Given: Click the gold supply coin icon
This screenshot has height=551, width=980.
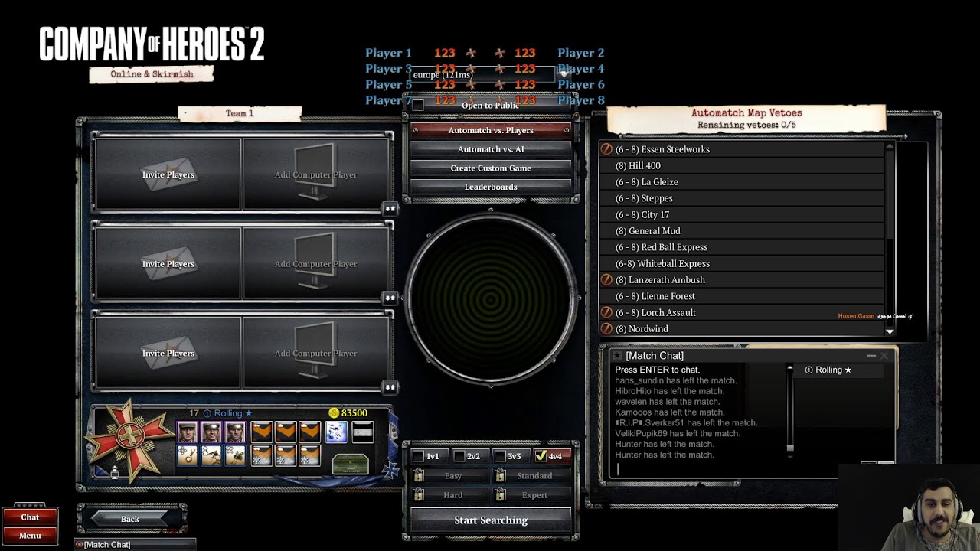Looking at the screenshot, I should tap(334, 413).
